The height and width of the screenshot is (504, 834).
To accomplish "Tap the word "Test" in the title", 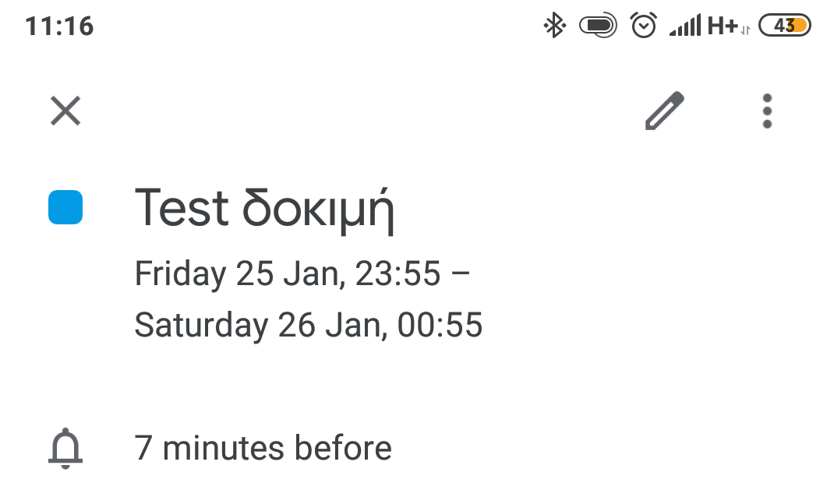I will tap(182, 209).
